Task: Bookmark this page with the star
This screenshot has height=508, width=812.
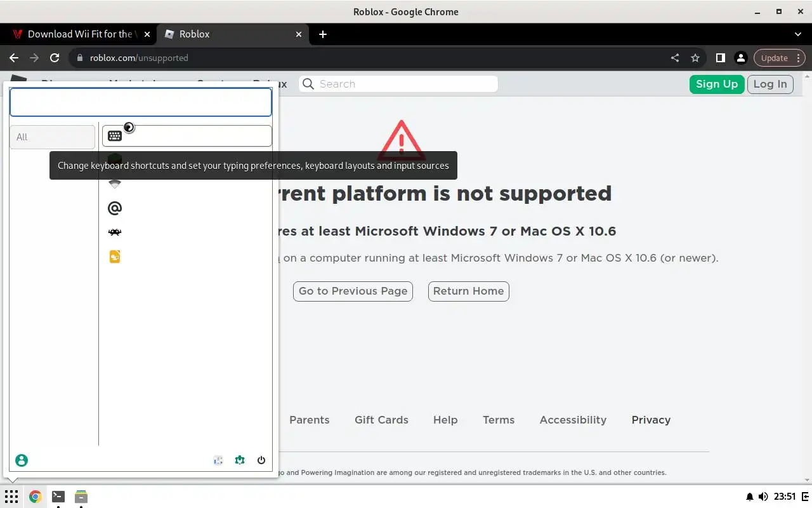Action: [695, 58]
